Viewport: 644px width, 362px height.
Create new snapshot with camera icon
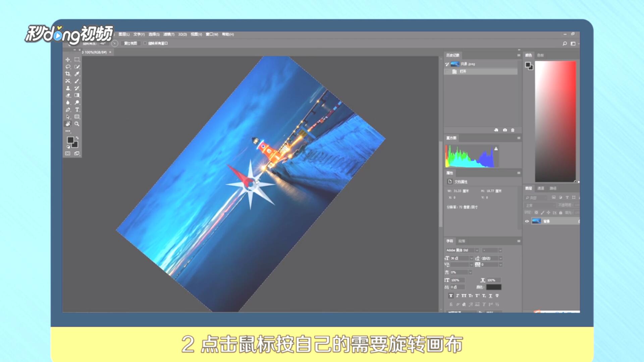click(505, 130)
